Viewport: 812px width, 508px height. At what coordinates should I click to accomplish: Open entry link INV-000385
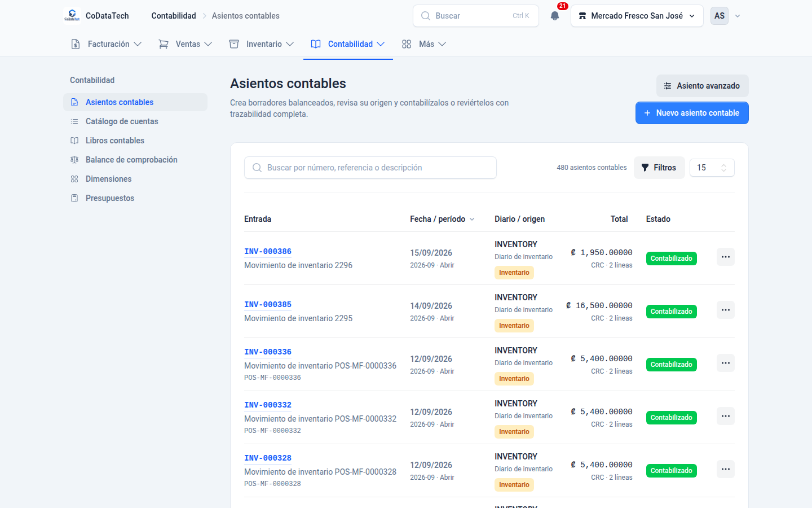[268, 305]
